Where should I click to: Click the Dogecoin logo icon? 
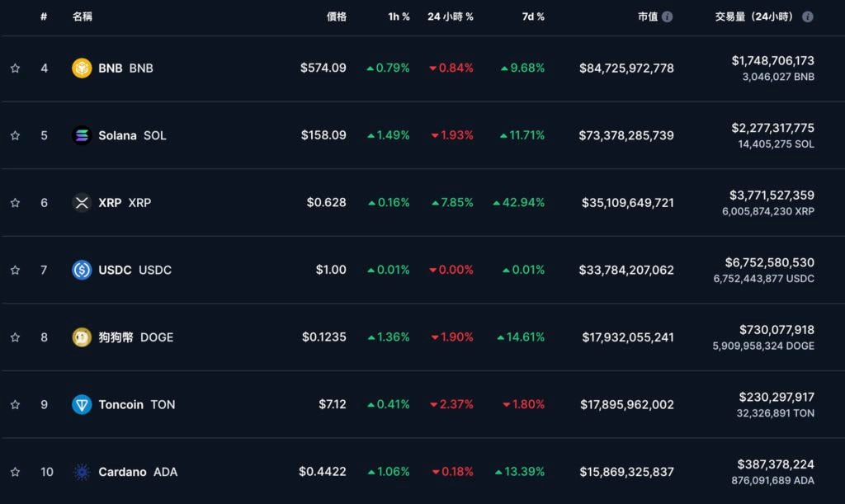point(82,337)
